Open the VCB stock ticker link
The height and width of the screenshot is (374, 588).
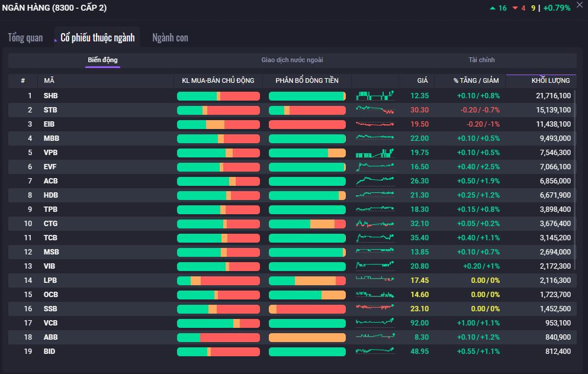point(51,323)
